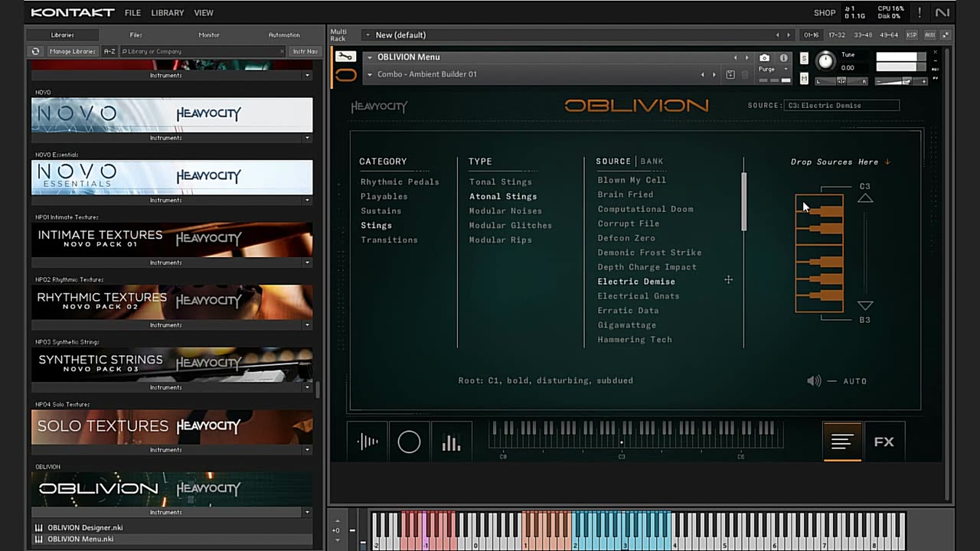Open the OBLIVION Menu instrument dropdown
Screen dimensions: 980x551
click(370, 57)
